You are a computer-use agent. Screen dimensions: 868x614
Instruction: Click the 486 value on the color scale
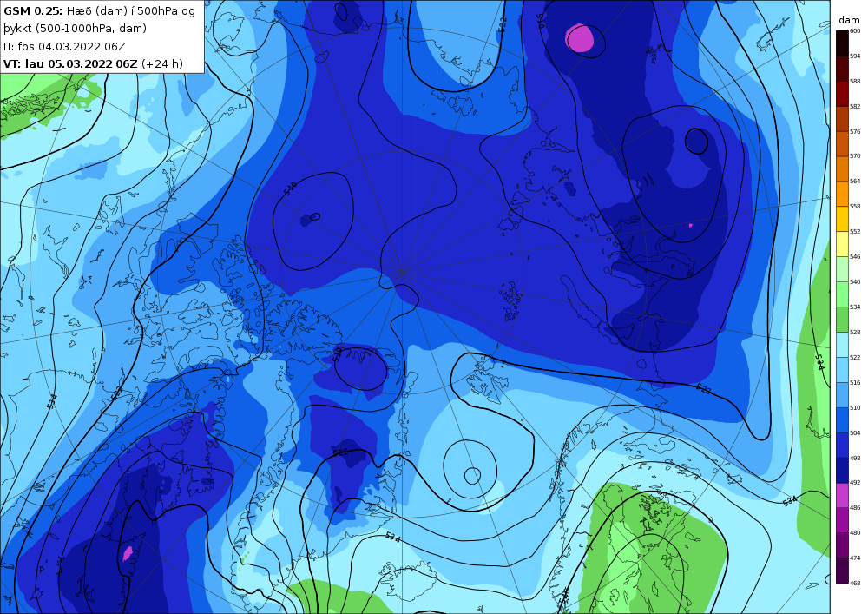click(855, 508)
